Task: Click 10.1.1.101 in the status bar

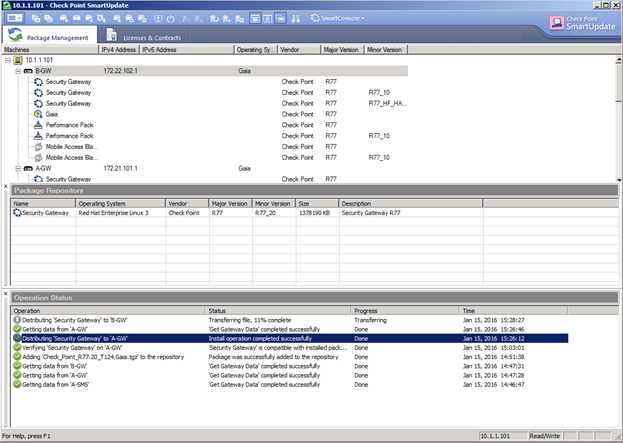Action: pyautogui.click(x=503, y=436)
